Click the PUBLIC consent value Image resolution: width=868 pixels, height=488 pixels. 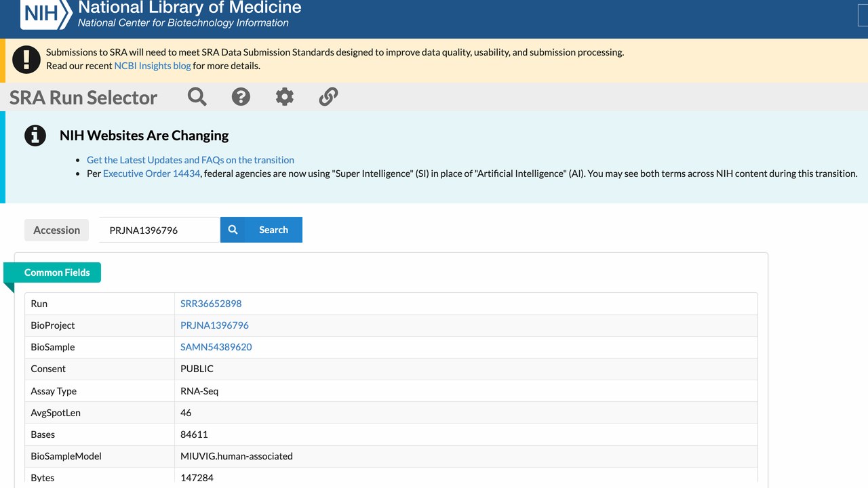[x=197, y=369]
